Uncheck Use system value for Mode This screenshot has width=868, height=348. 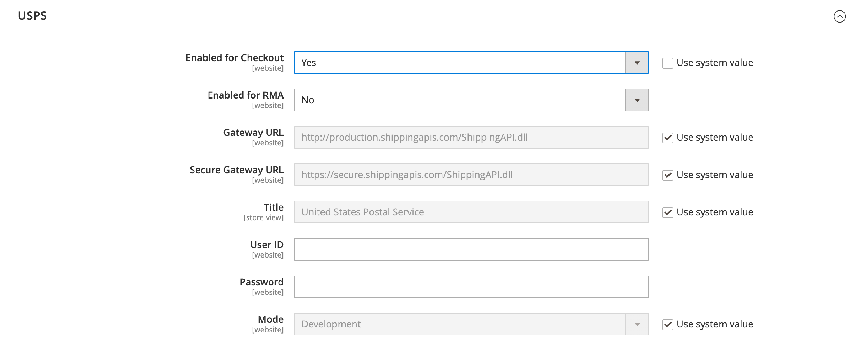tap(667, 324)
